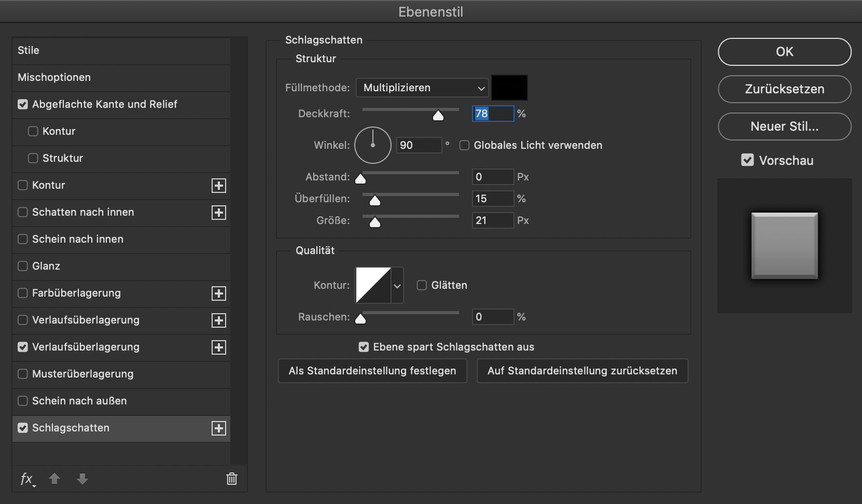Click the Winkel field showing 90
This screenshot has height=504, width=862.
419,145
